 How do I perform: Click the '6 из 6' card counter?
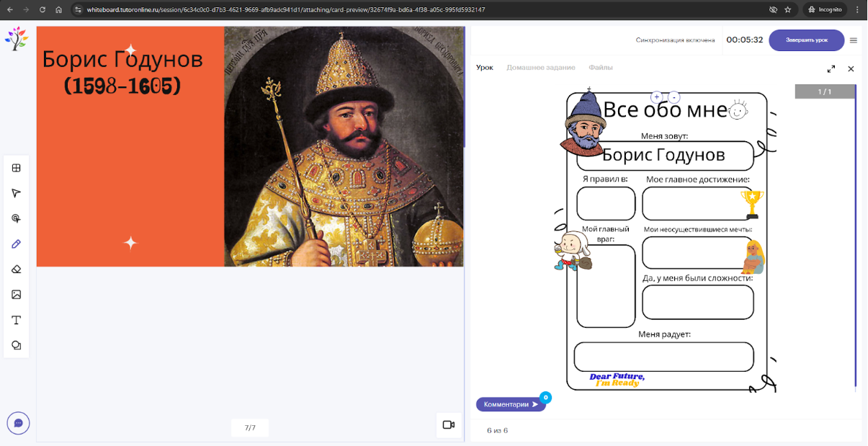coord(497,431)
